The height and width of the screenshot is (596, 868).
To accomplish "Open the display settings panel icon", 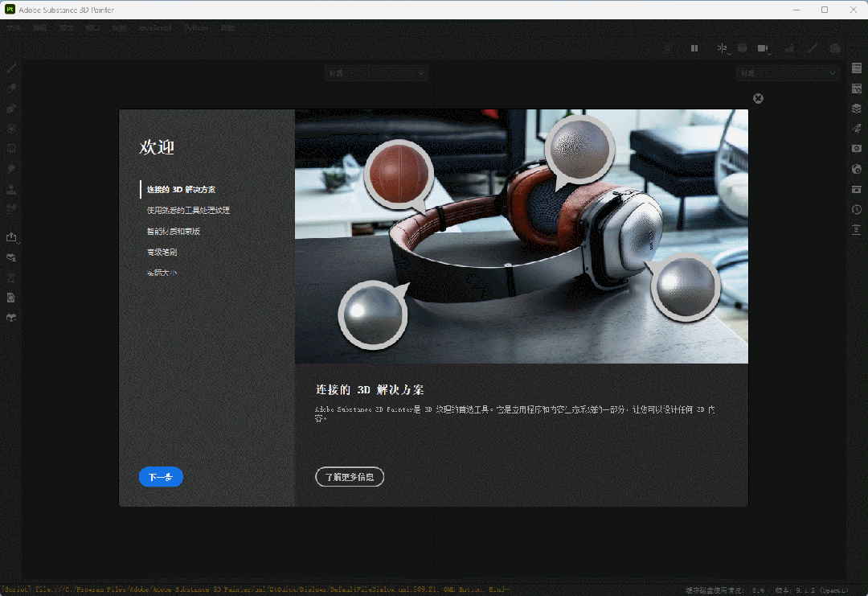I will point(857,149).
